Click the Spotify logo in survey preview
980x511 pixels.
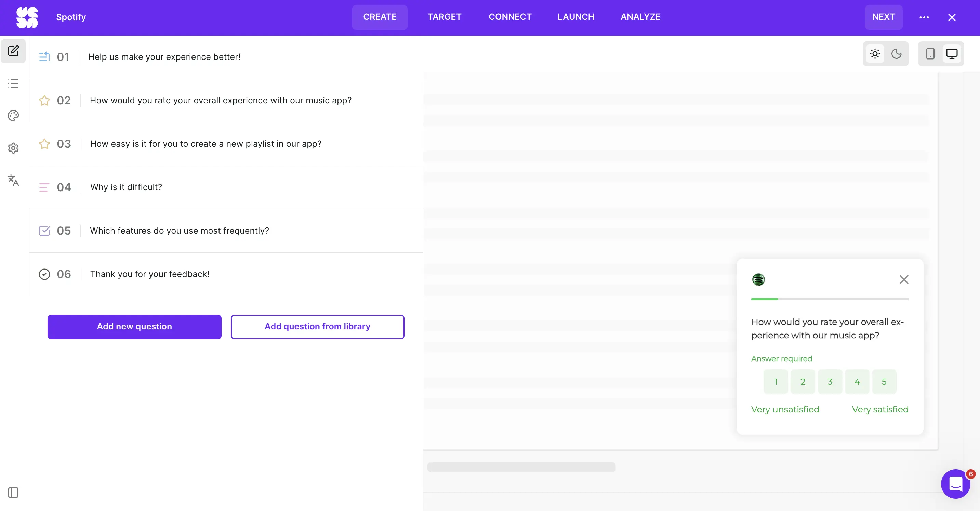[x=758, y=279]
